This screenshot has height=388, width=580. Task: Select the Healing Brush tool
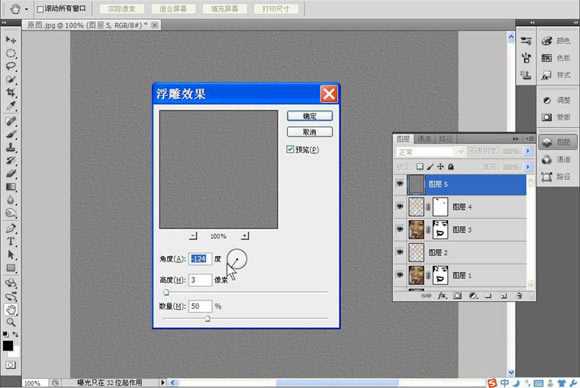click(x=11, y=121)
